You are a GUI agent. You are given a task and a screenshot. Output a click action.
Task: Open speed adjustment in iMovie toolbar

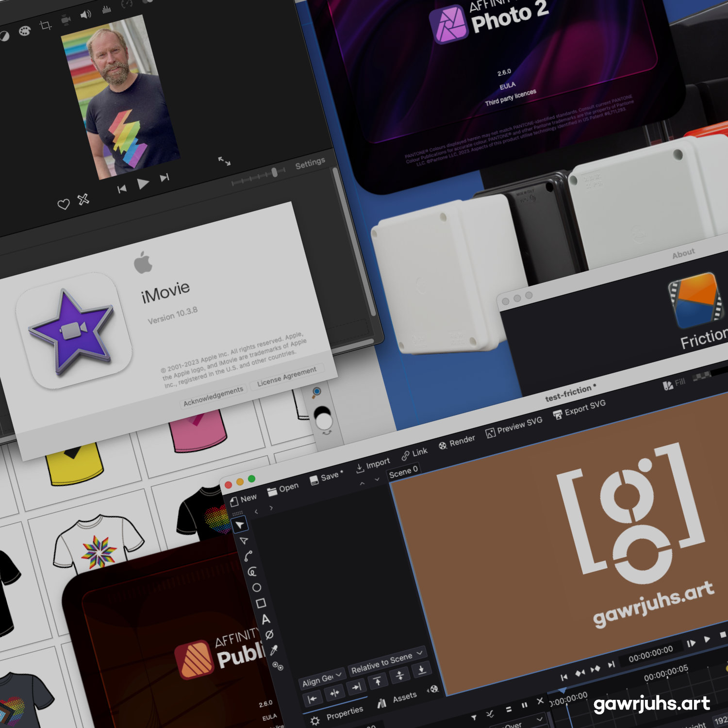126,4
